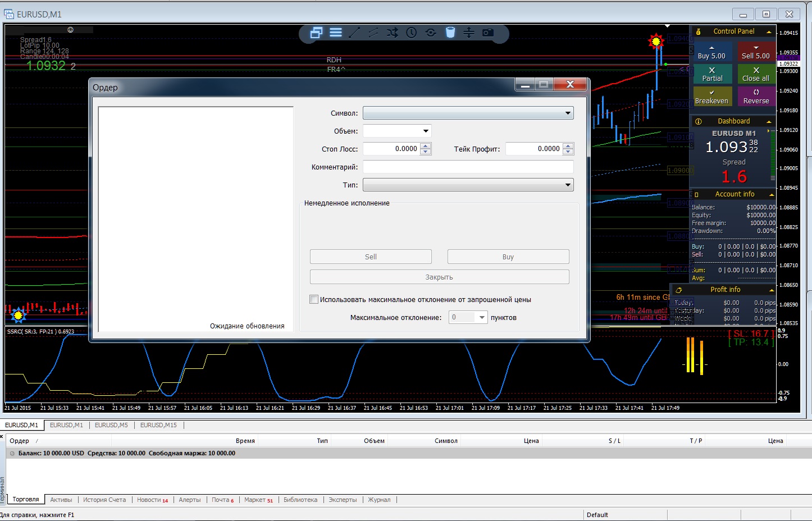Switch to the EURUSD,M15 chart tab
The width and height of the screenshot is (812, 521).
point(158,425)
